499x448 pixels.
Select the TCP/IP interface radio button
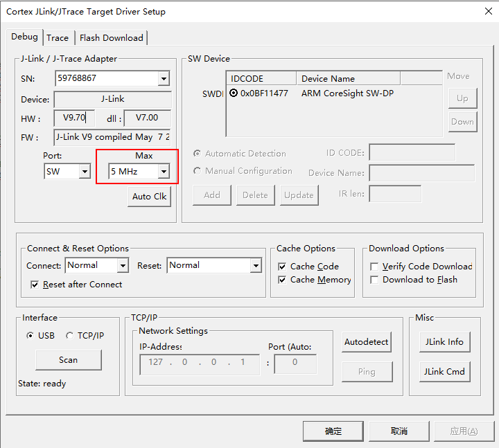69,336
